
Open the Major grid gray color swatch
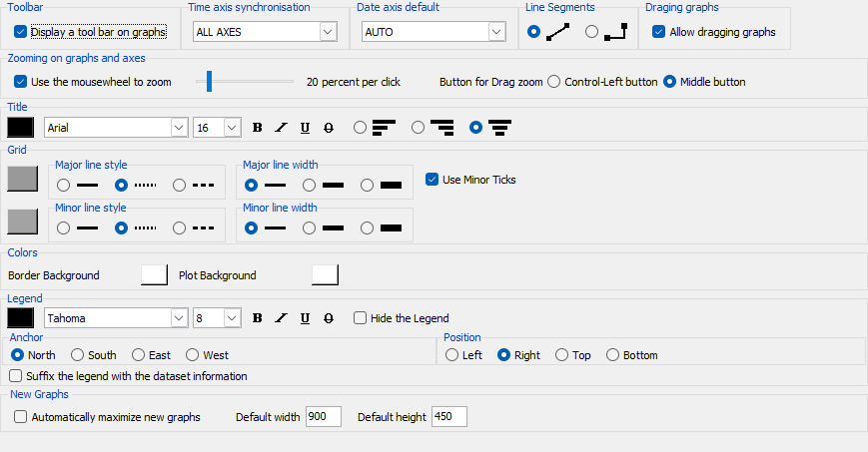23,179
